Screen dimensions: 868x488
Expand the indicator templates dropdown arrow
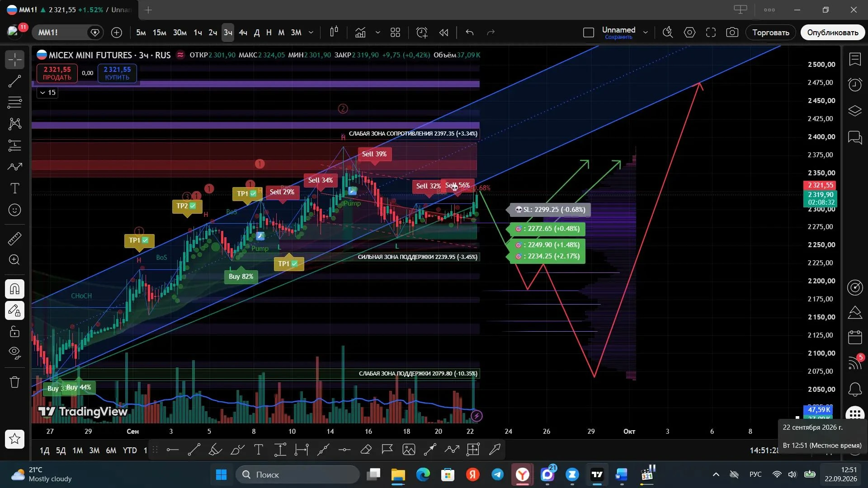(378, 33)
